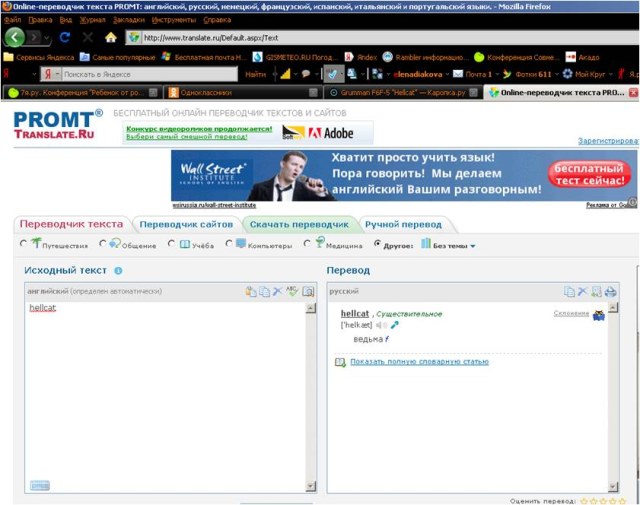Click the Firefox home button
This screenshot has width=640, height=505.
coord(111,37)
